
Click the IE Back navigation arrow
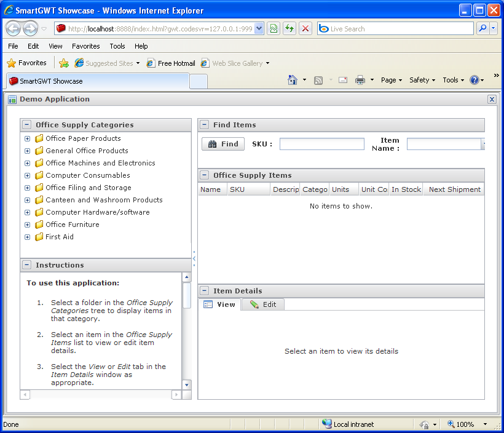click(13, 29)
